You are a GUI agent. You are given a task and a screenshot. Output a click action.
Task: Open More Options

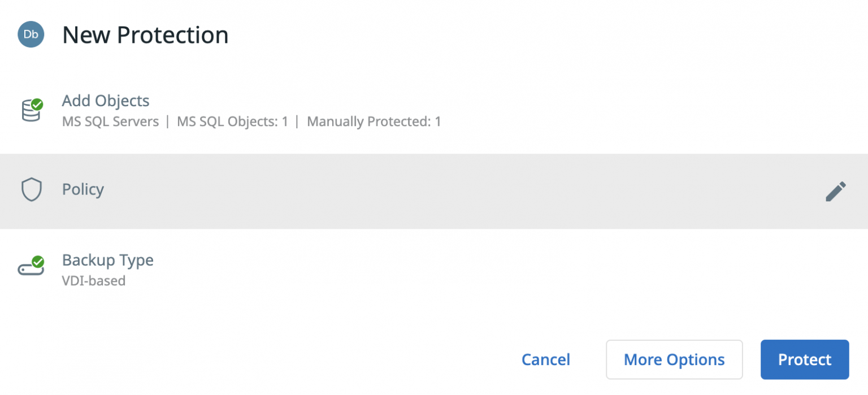click(674, 359)
